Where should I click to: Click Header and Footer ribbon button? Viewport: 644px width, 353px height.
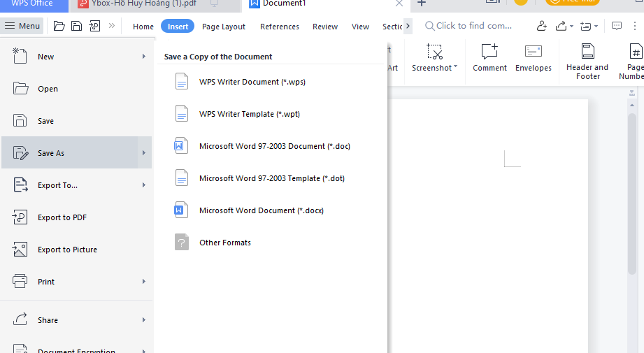(x=588, y=62)
